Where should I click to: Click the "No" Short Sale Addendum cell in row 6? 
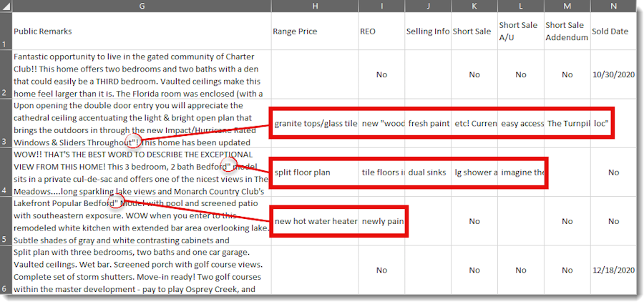(567, 270)
